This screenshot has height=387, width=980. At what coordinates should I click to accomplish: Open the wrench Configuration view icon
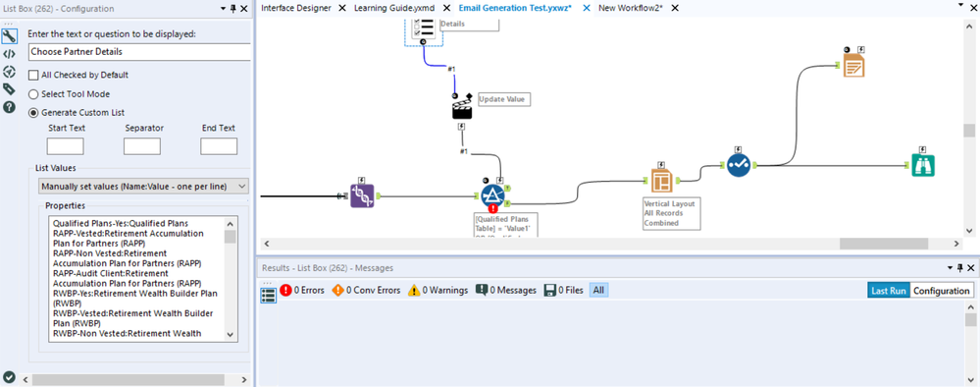tap(9, 35)
